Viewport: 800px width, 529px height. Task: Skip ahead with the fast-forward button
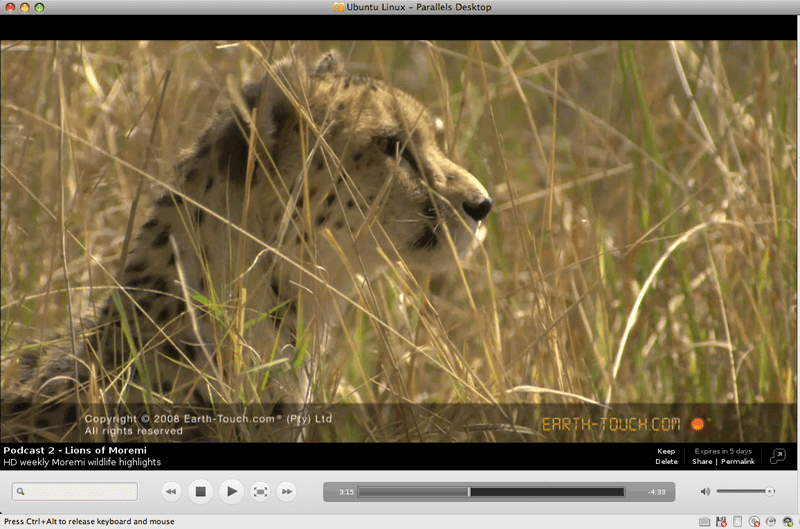pyautogui.click(x=287, y=491)
